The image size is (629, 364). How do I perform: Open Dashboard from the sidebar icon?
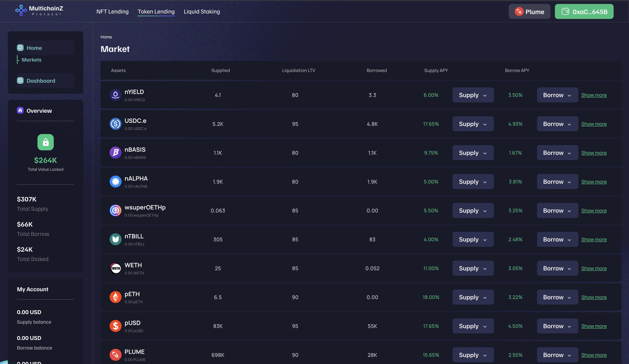(x=20, y=80)
